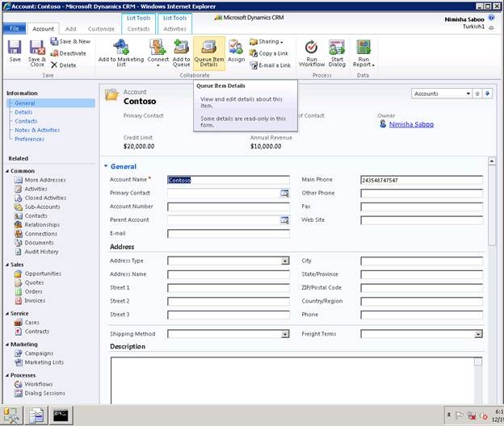Image resolution: width=504 pixels, height=426 pixels.
Task: Click Add to Marketing List icon
Action: tap(119, 47)
